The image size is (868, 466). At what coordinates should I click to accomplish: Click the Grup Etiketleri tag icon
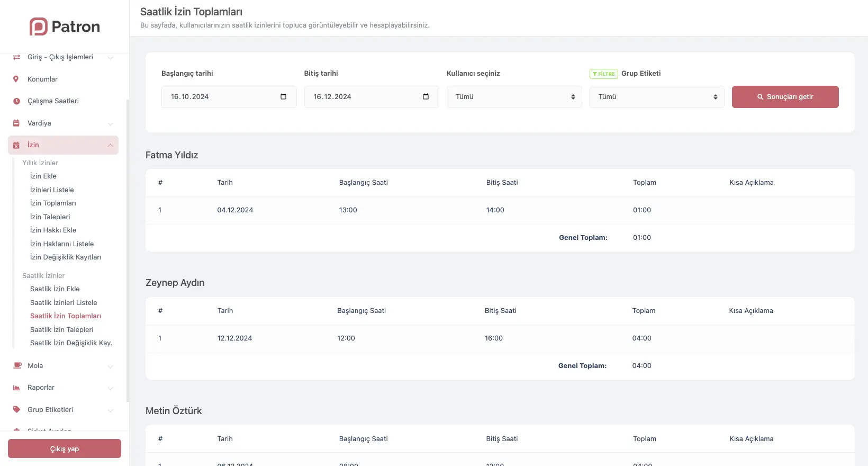[16, 409]
